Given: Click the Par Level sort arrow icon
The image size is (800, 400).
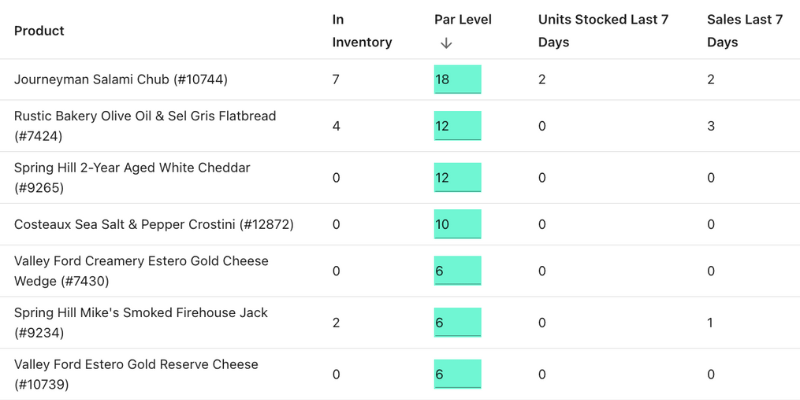Looking at the screenshot, I should [446, 43].
